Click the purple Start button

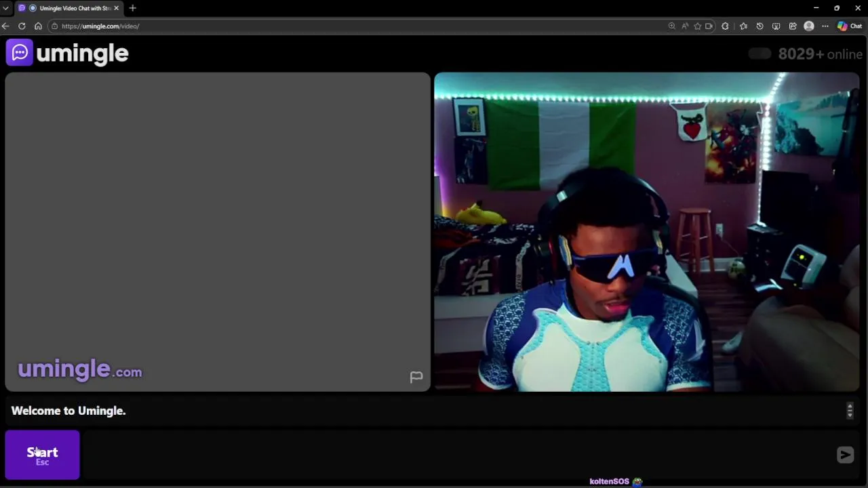pyautogui.click(x=42, y=455)
